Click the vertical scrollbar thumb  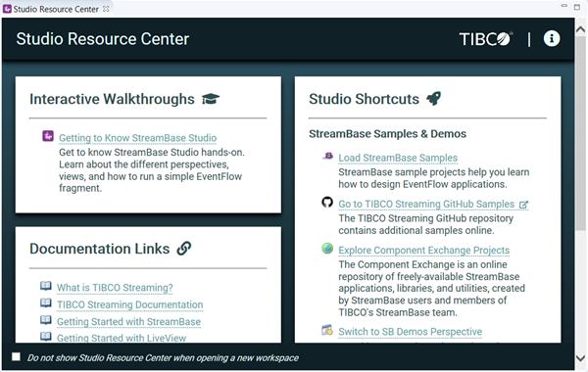(580, 133)
